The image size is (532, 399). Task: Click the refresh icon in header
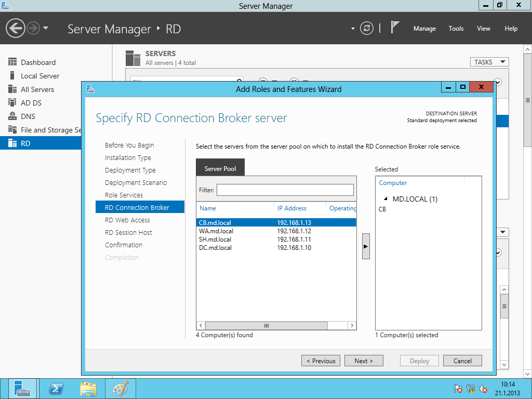coord(367,28)
